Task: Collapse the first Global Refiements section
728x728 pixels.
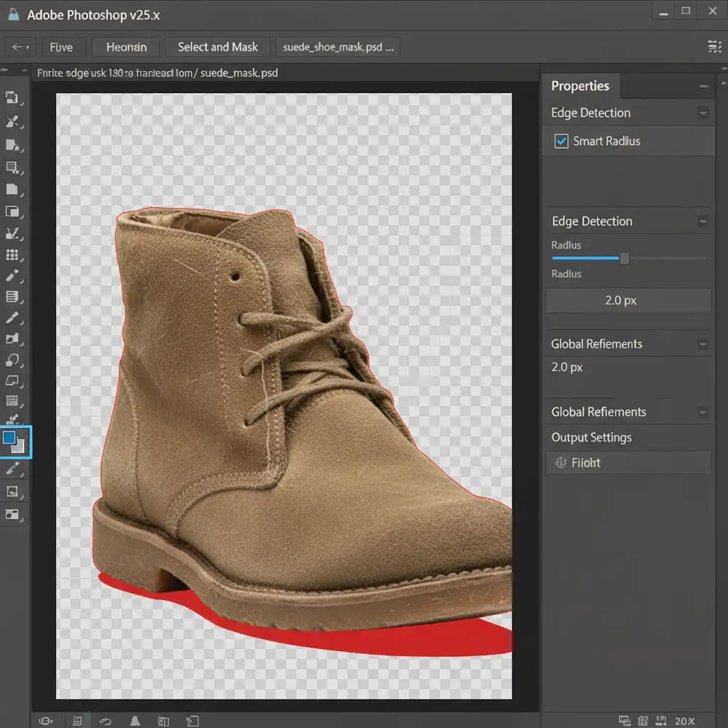Action: 703,344
